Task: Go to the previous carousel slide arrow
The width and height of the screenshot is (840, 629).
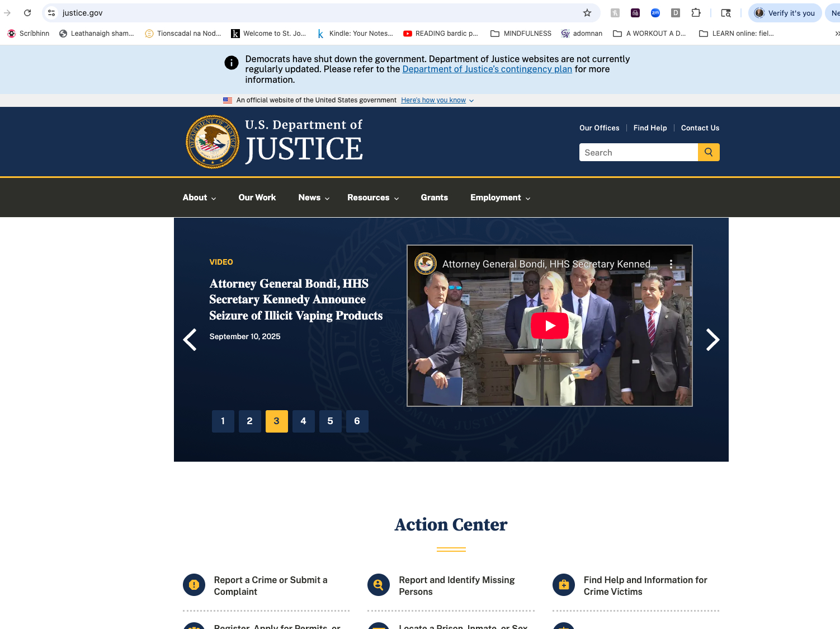Action: [x=190, y=340]
